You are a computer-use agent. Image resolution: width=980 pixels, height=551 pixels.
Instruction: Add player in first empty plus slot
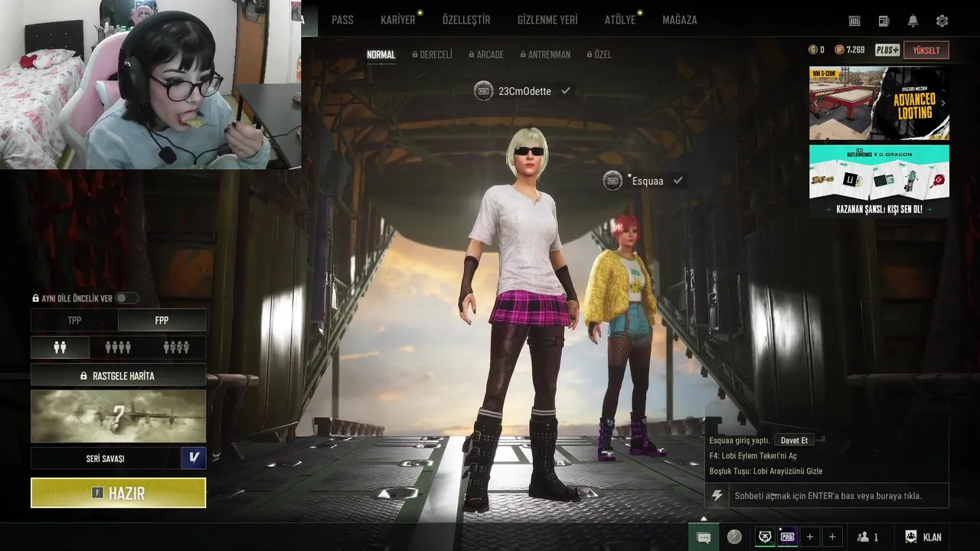point(810,537)
